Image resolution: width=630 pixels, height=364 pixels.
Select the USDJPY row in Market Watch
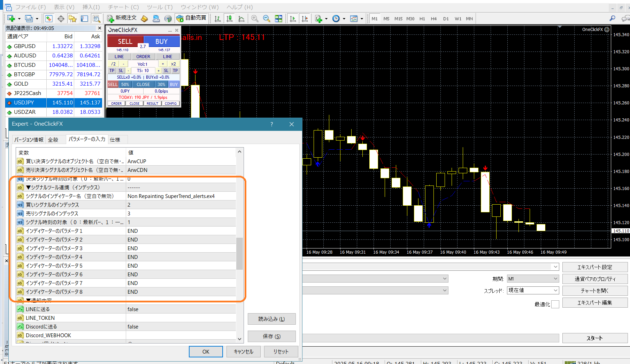[54, 103]
